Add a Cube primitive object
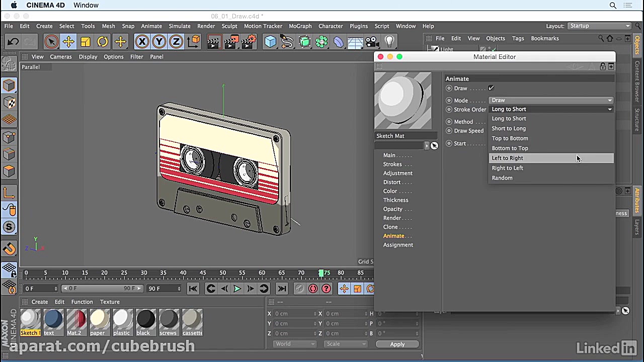 point(270,42)
